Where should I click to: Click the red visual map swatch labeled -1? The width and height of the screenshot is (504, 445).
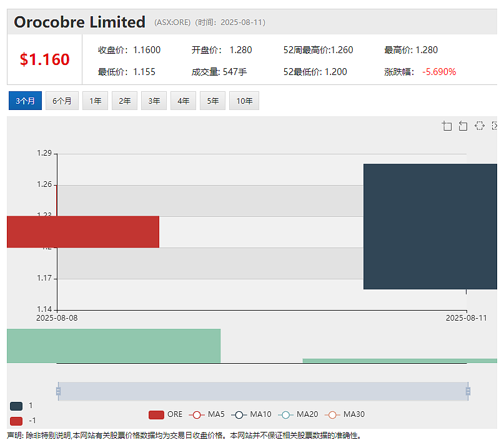click(x=16, y=421)
